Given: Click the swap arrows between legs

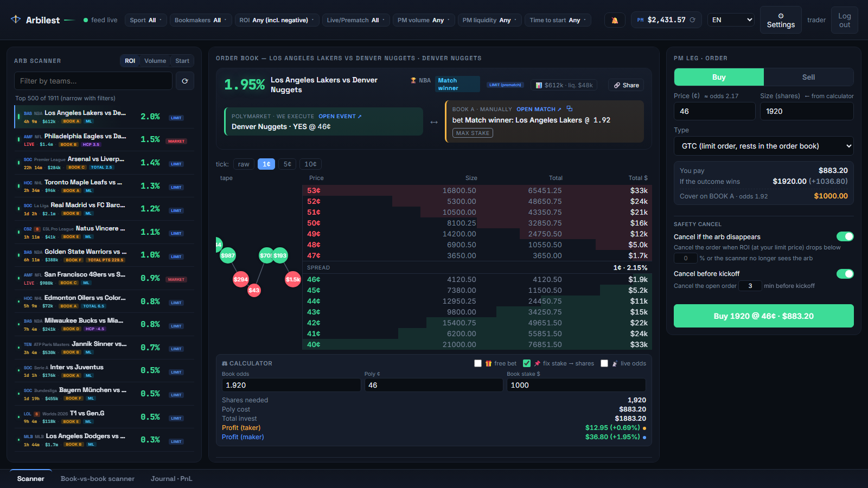Looking at the screenshot, I should 434,122.
